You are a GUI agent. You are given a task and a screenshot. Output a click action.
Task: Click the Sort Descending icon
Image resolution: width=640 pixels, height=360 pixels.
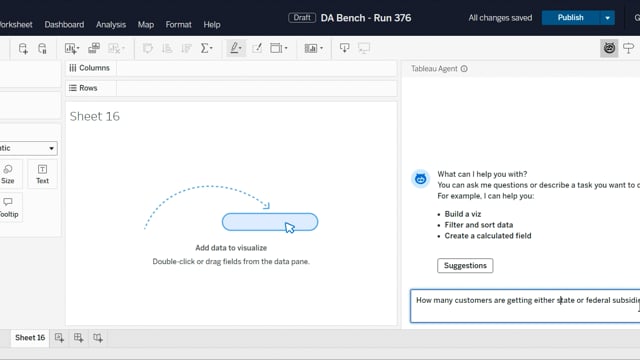point(186,49)
